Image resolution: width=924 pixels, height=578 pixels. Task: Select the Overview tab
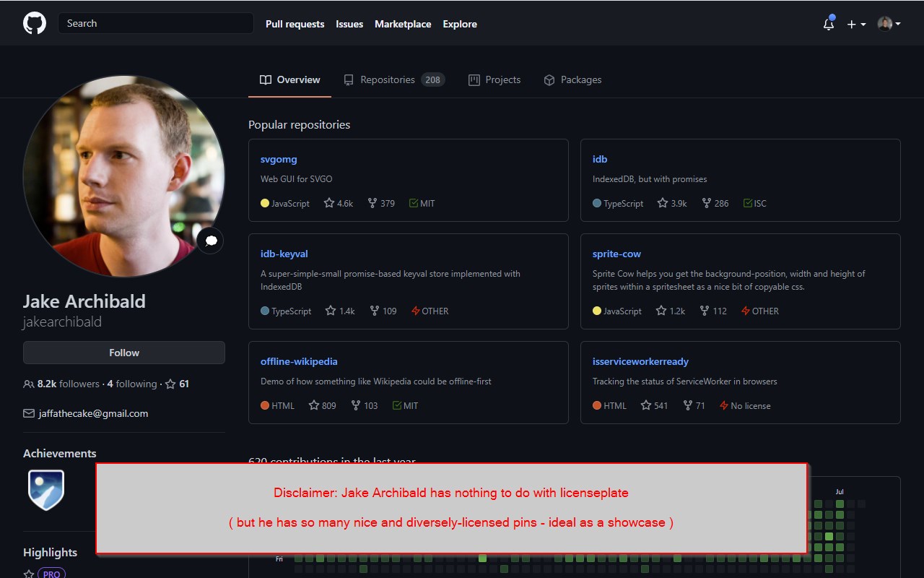pos(290,79)
